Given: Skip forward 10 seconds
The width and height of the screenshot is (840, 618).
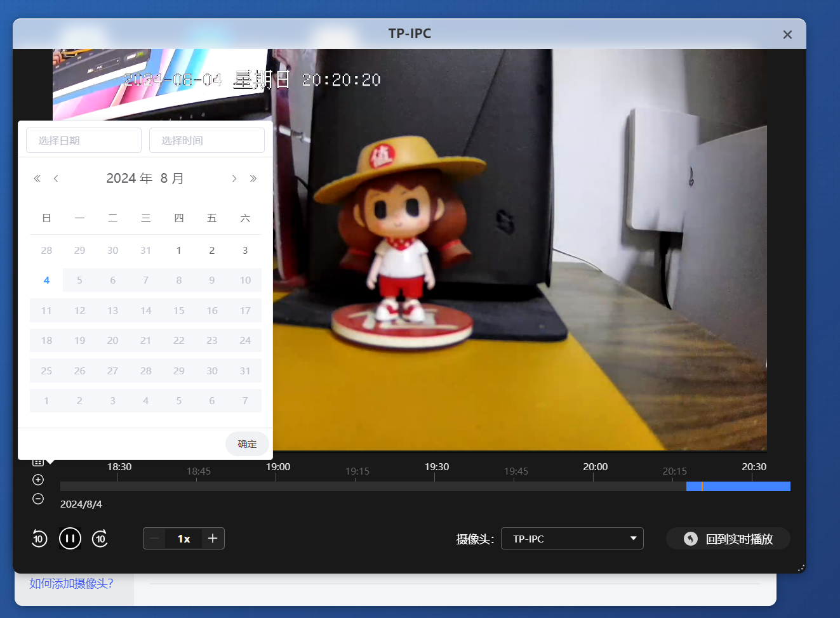Looking at the screenshot, I should pyautogui.click(x=100, y=539).
